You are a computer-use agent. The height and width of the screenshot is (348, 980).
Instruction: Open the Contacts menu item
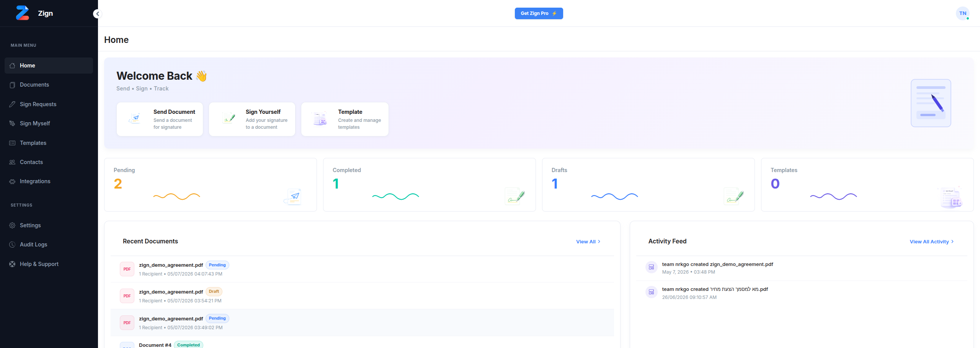(49, 162)
